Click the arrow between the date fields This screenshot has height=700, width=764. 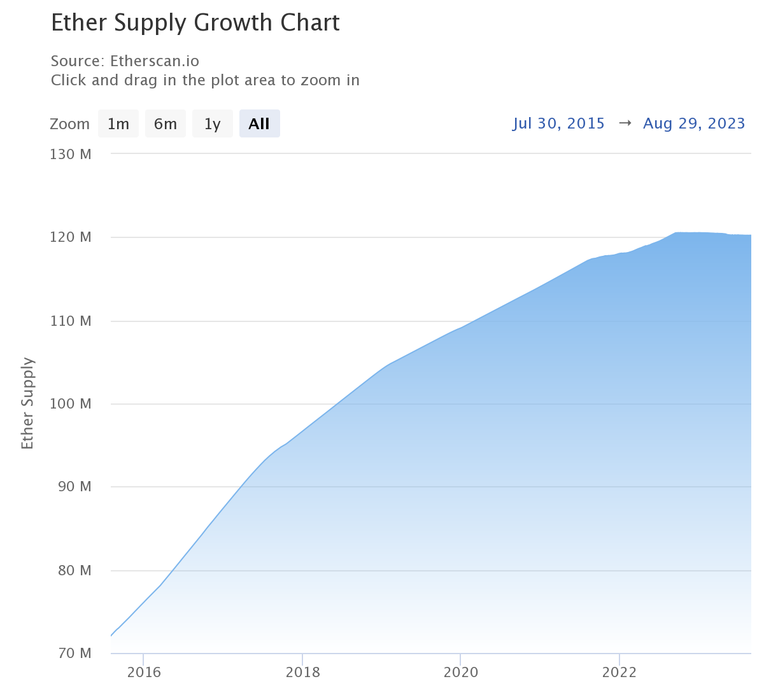(625, 123)
